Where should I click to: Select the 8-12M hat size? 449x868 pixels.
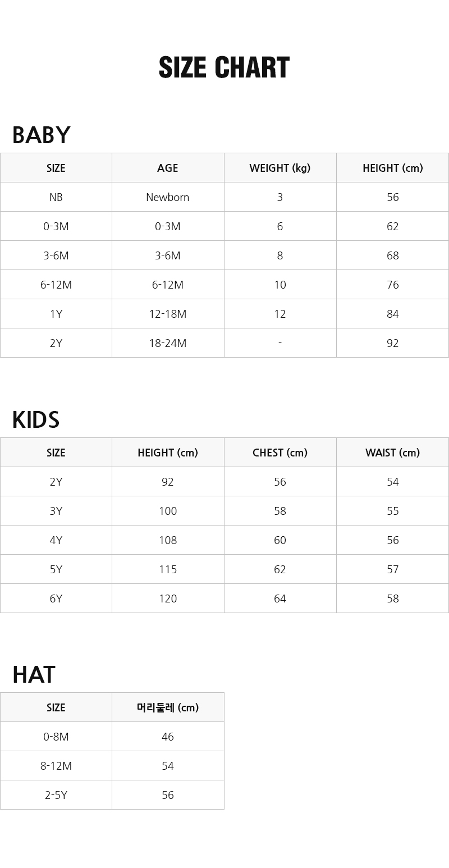[x=56, y=766]
